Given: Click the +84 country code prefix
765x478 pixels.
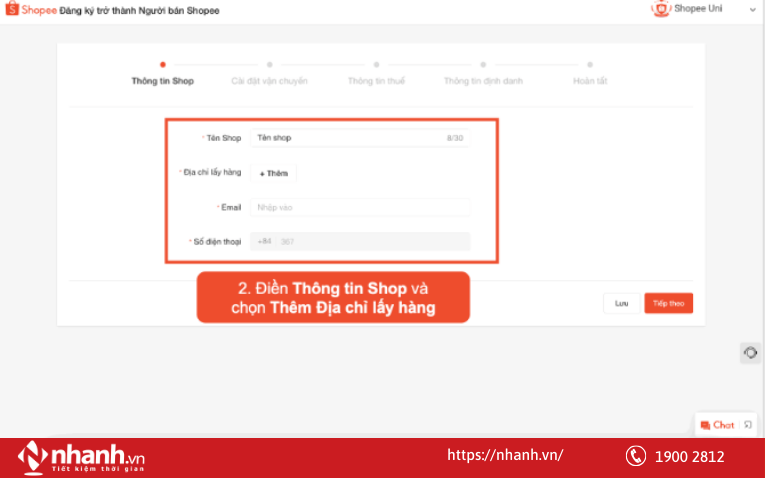Looking at the screenshot, I should [x=264, y=241].
